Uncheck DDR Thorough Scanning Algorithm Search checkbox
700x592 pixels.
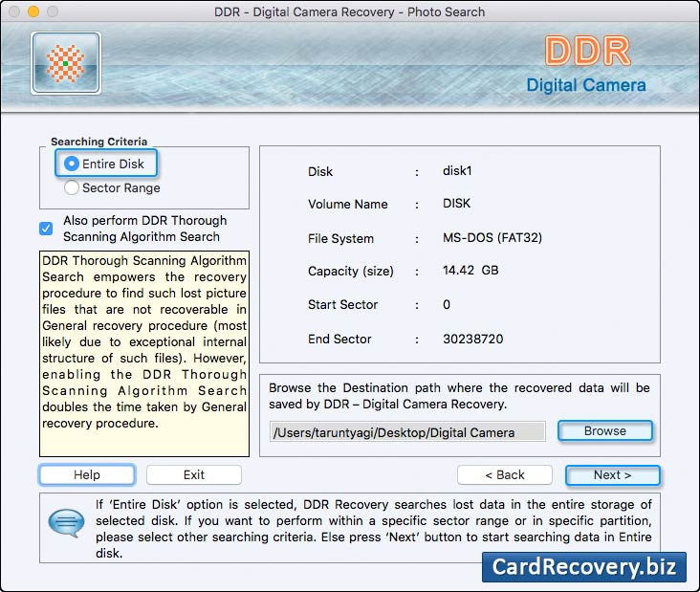[x=46, y=229]
